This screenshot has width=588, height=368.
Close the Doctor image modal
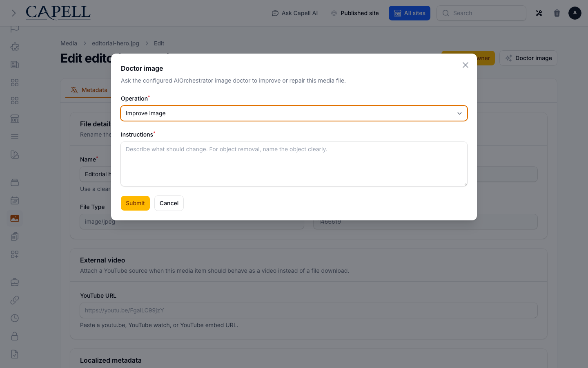(x=465, y=65)
